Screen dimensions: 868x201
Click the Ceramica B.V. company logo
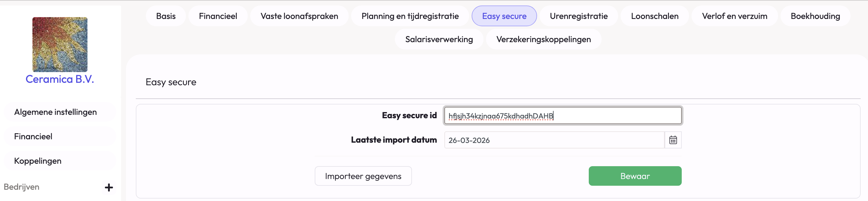point(60,44)
